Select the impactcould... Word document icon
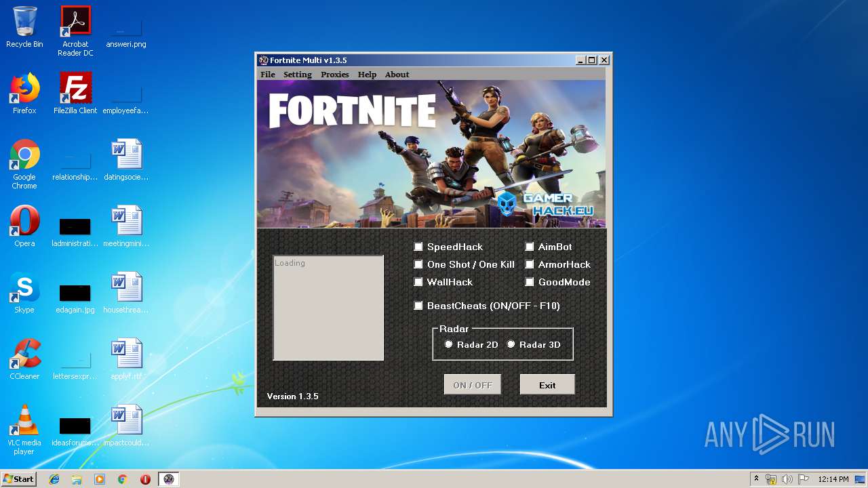The height and width of the screenshot is (488, 868). pos(126,426)
